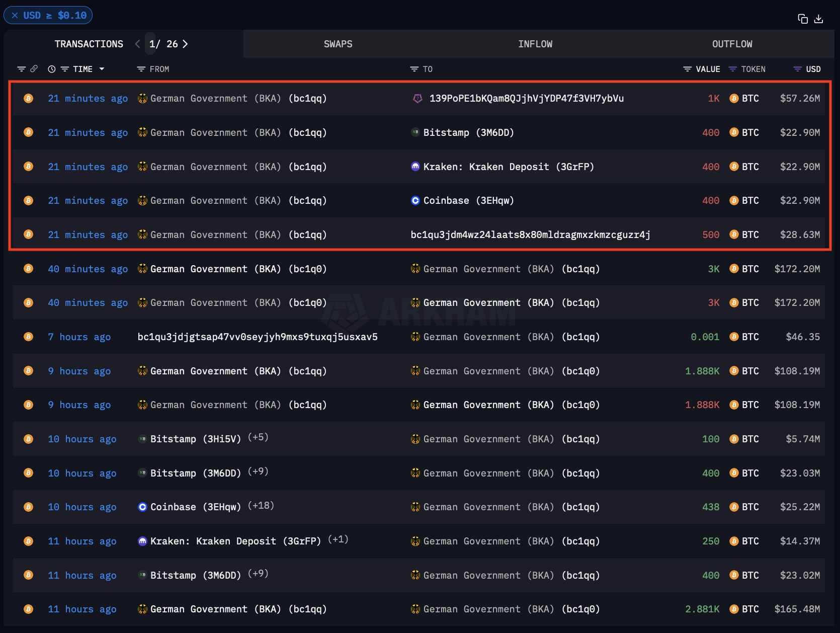
Task: Click the BTC token in $28.63M row
Action: pos(744,235)
